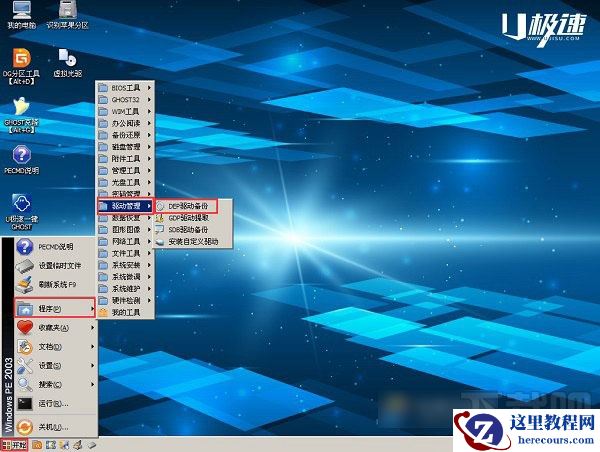The image size is (600, 452).
Task: Click the grey drive icon in quick launch
Action: 91,445
